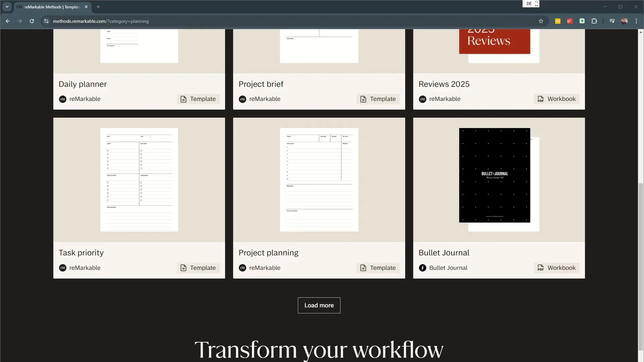Click the Reviews red cover thumbnail

(495, 41)
